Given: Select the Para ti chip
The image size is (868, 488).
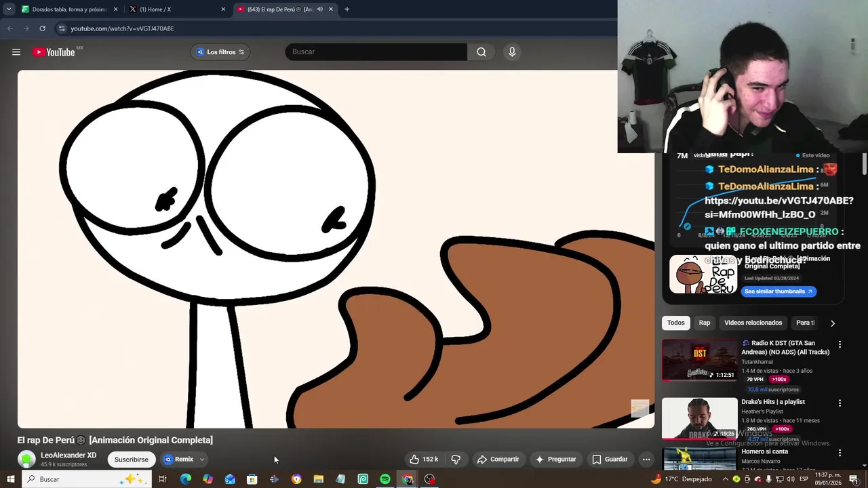Looking at the screenshot, I should click(x=805, y=323).
